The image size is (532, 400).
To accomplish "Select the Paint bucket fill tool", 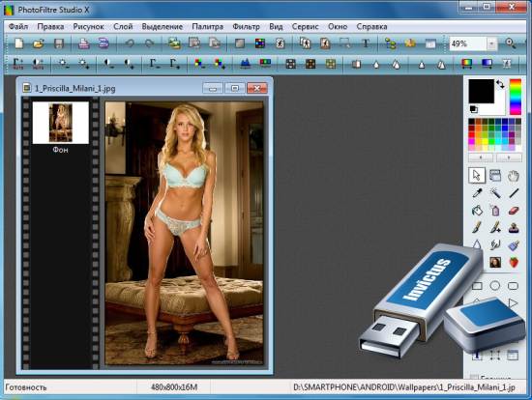I will point(477,211).
